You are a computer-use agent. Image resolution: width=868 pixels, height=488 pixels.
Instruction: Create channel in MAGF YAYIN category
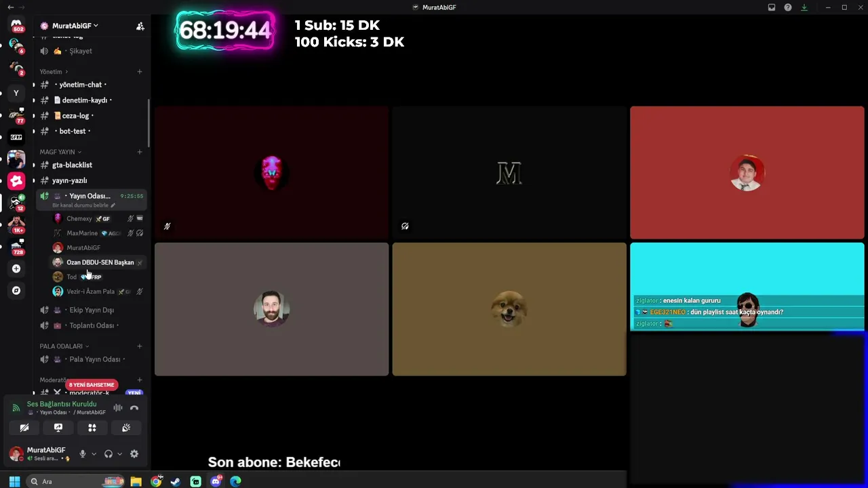point(140,152)
